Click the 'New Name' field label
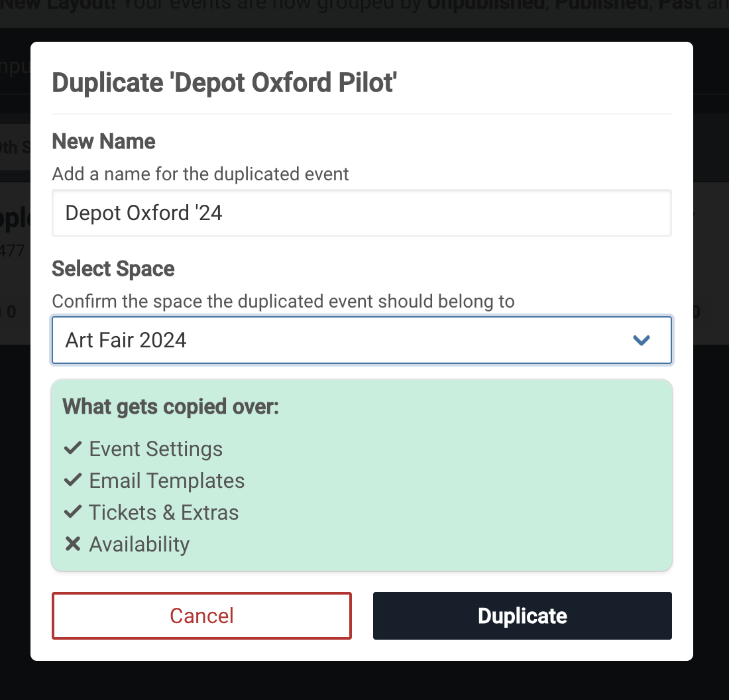This screenshot has height=700, width=729. [x=103, y=141]
